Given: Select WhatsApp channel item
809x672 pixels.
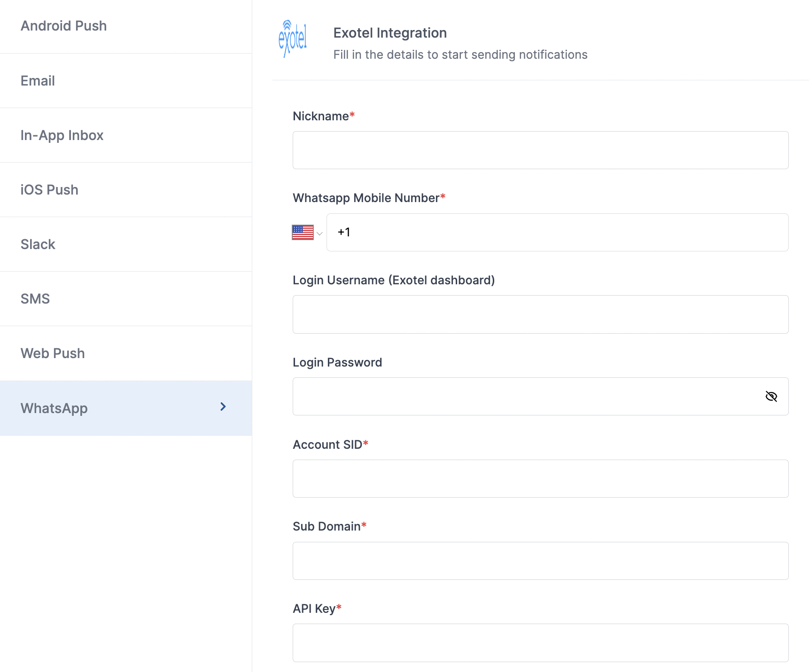Looking at the screenshot, I should coord(126,408).
